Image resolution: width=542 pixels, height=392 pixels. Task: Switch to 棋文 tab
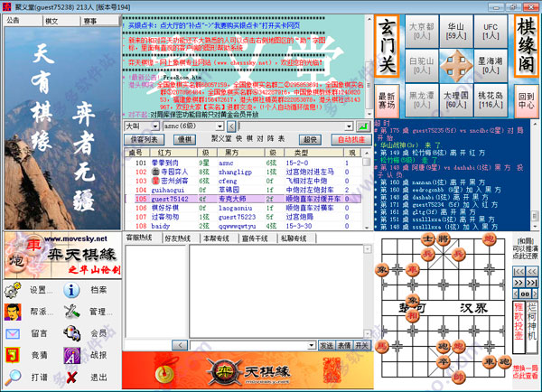[x=61, y=21]
